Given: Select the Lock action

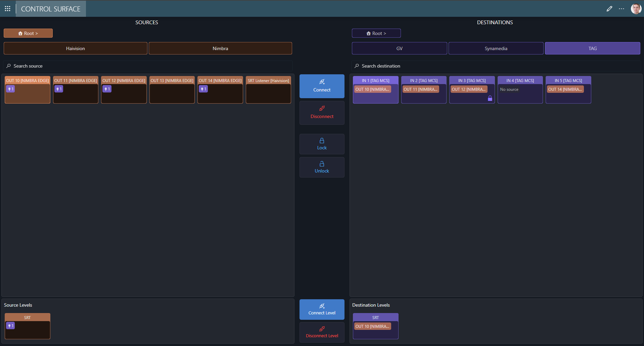Looking at the screenshot, I should (321, 144).
